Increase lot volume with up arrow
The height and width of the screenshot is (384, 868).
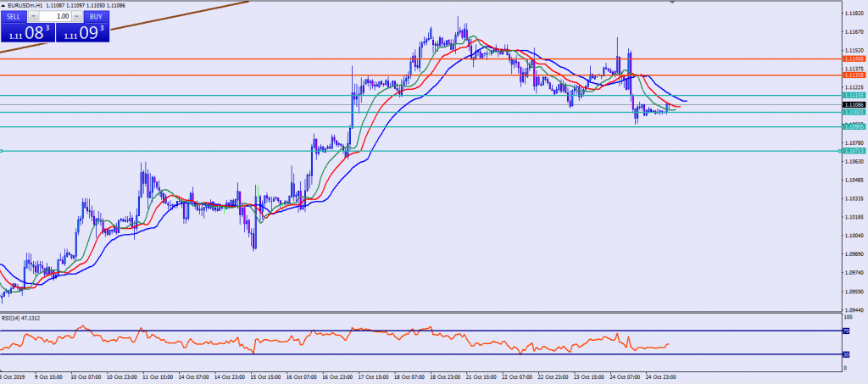coord(78,16)
